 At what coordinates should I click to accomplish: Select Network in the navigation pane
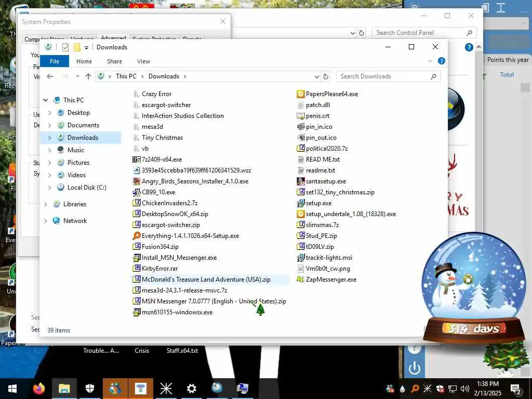pos(75,220)
